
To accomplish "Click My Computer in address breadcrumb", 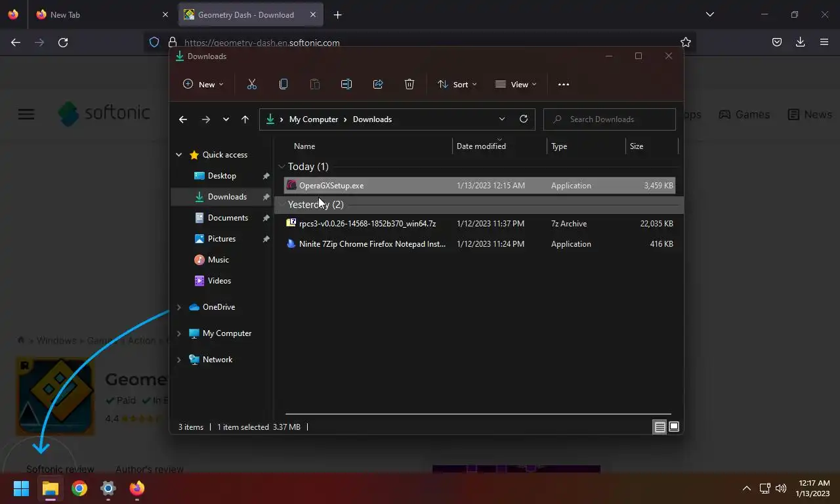I will click(314, 119).
